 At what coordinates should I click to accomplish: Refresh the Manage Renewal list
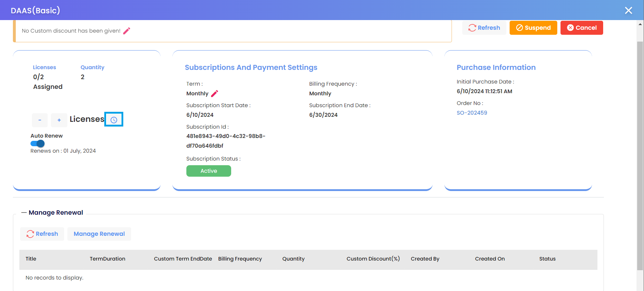click(42, 234)
